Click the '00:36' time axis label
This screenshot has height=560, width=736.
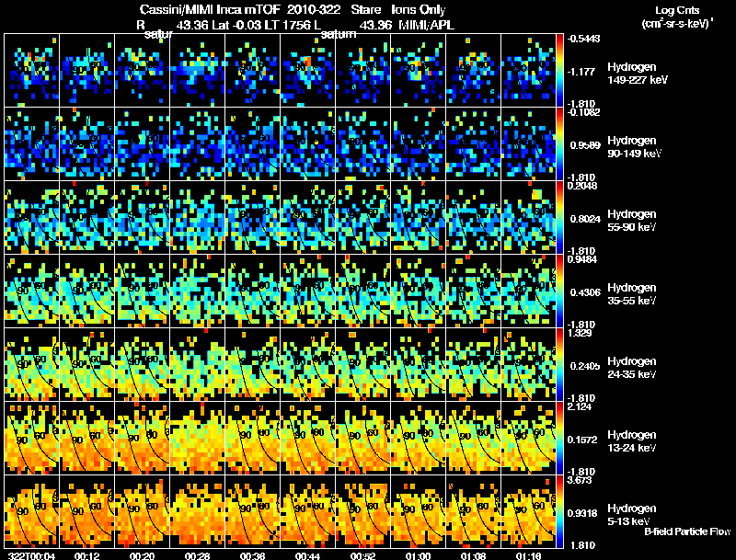[252, 555]
